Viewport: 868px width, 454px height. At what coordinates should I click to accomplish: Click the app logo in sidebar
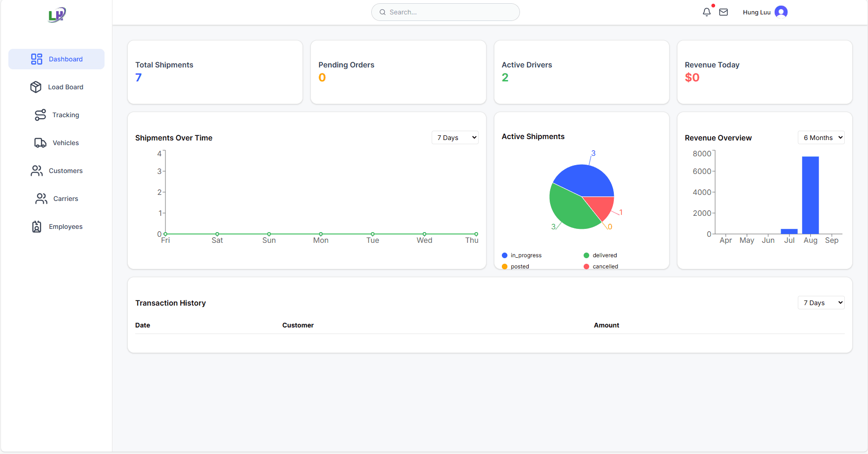57,15
